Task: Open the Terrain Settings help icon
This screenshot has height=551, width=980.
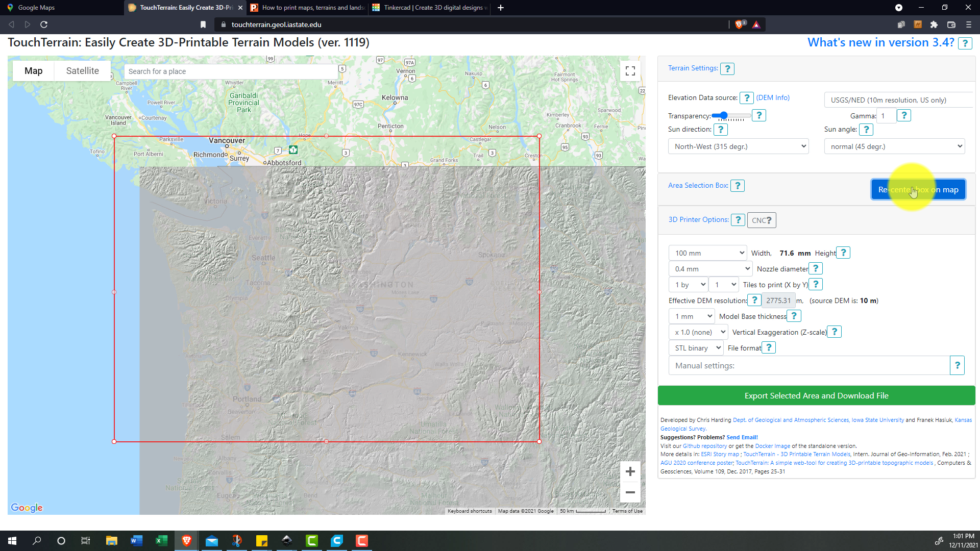Action: click(x=727, y=69)
